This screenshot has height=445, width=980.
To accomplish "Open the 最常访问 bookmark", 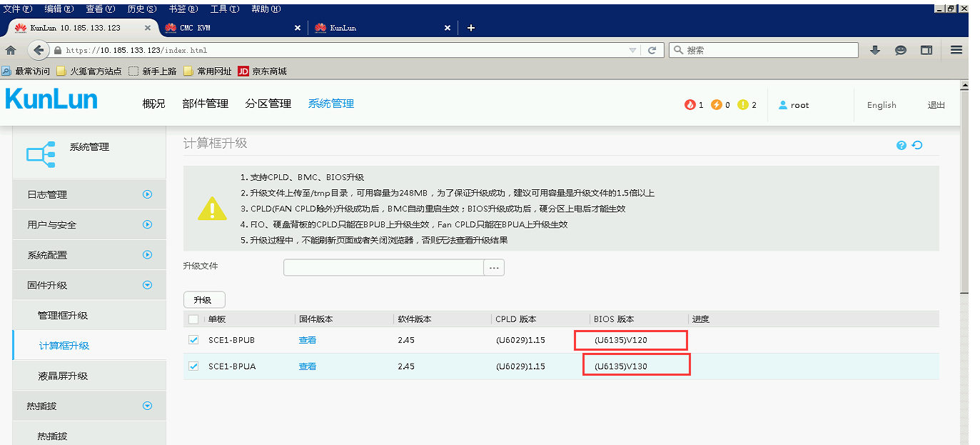I will coord(26,71).
